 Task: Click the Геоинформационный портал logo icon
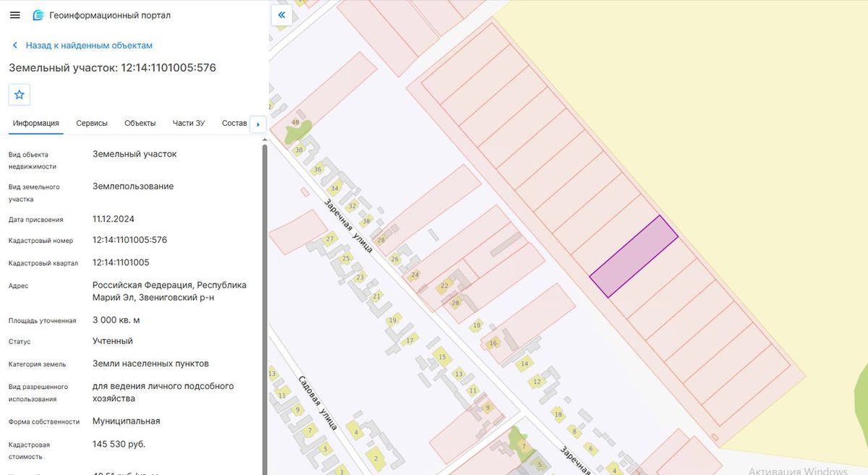tap(38, 15)
